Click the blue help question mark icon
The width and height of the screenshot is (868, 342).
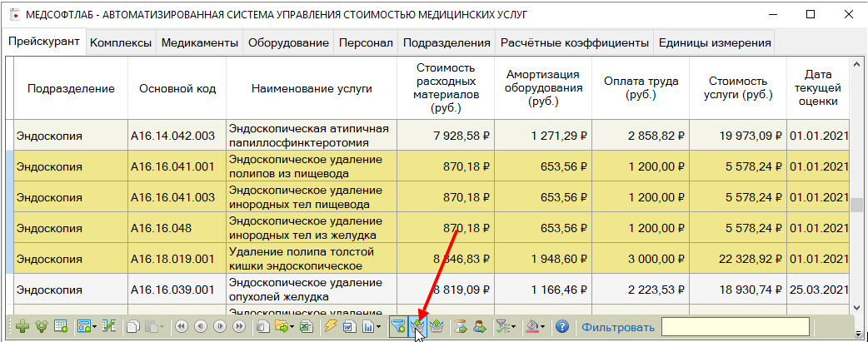[562, 327]
